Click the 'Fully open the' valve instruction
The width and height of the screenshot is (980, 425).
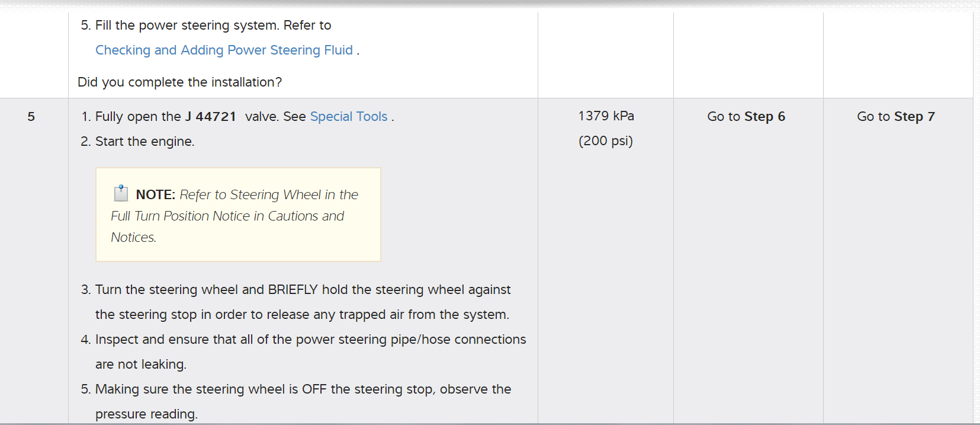pos(138,117)
